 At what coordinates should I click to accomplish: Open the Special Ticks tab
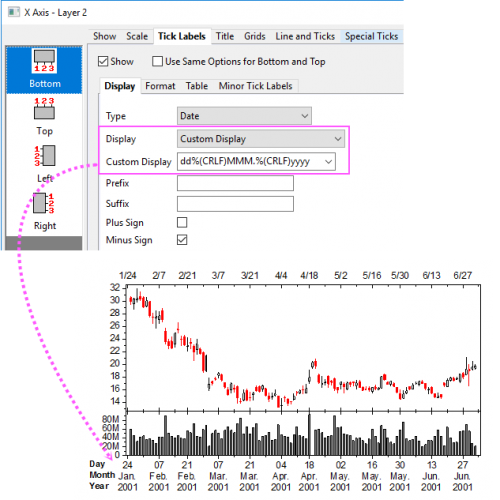[x=371, y=36]
